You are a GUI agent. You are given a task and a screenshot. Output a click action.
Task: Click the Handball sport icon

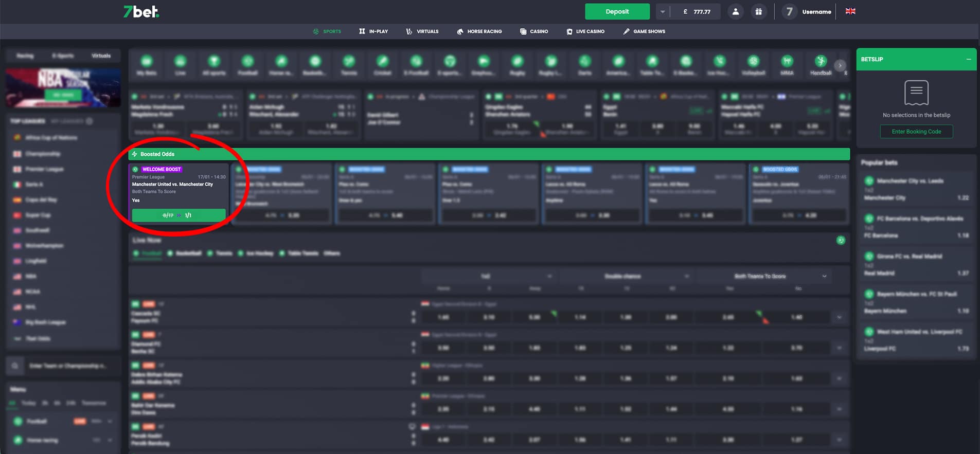click(821, 65)
